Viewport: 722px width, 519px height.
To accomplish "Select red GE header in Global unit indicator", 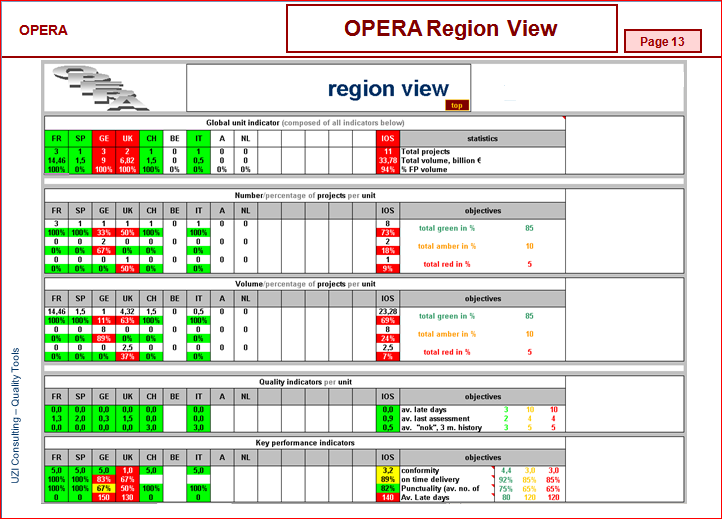I will point(104,138).
